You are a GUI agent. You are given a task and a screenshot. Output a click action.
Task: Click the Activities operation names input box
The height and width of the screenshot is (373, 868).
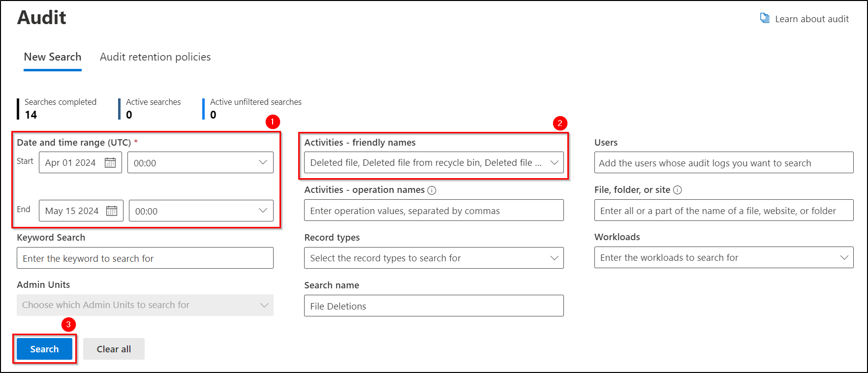click(434, 211)
